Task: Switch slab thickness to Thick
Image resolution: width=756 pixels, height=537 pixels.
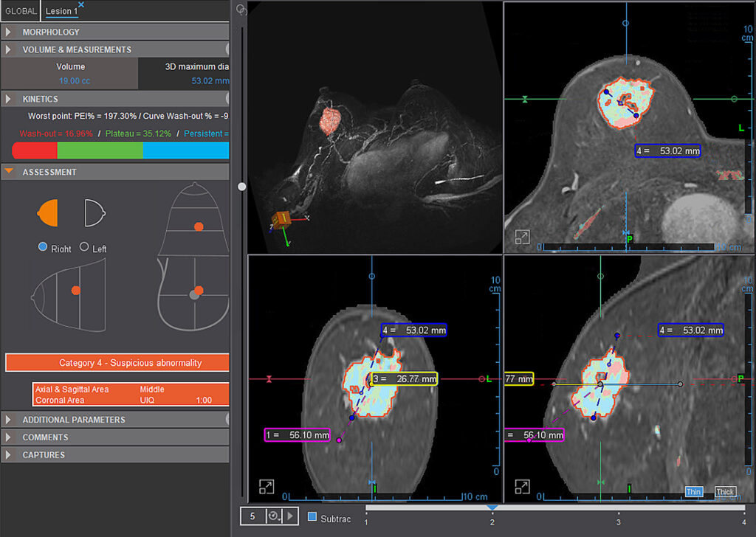Action: [x=725, y=491]
